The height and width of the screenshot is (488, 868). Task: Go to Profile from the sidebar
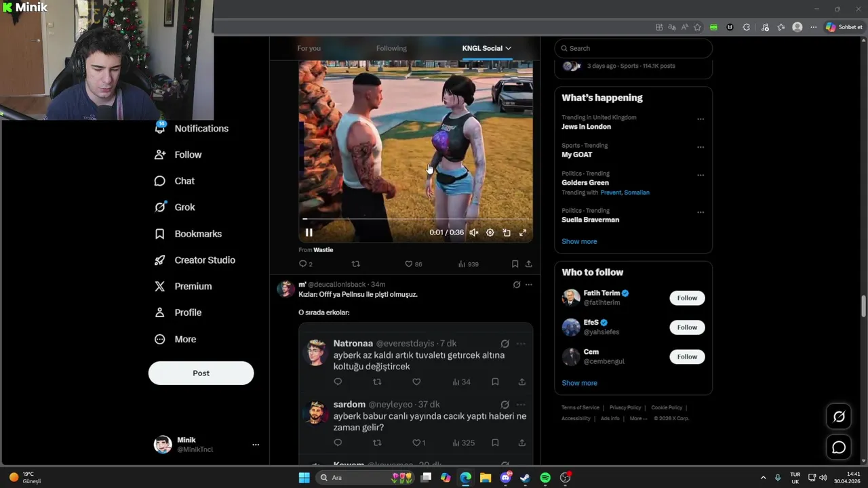click(178, 312)
